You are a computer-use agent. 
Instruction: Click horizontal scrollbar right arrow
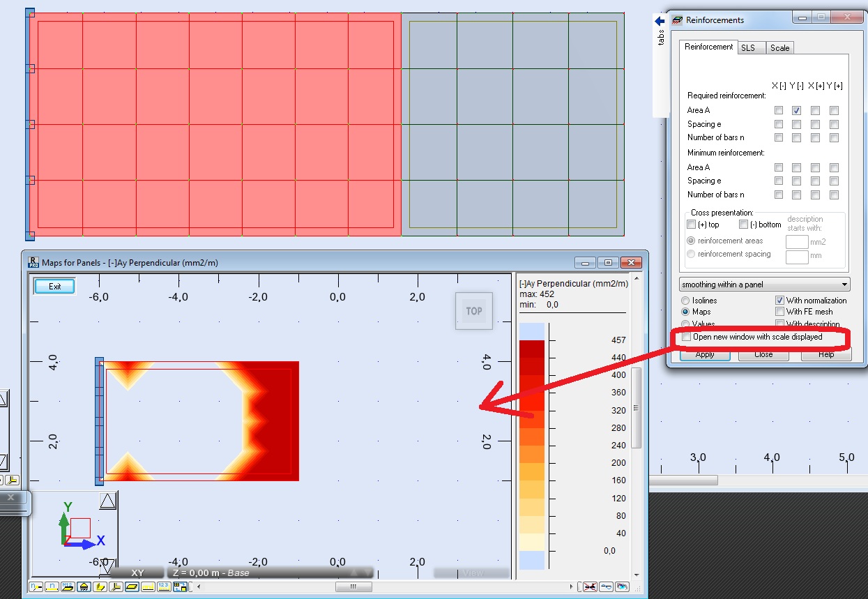pos(571,587)
